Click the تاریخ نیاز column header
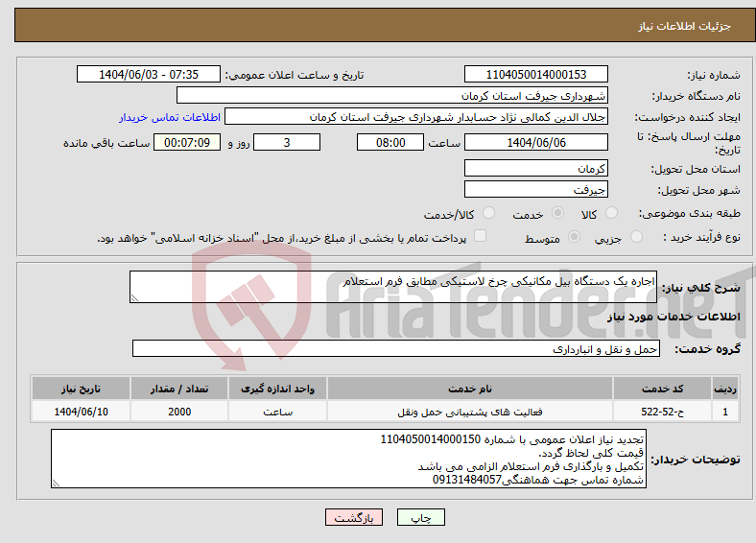This screenshot has width=756, height=543. point(81,389)
